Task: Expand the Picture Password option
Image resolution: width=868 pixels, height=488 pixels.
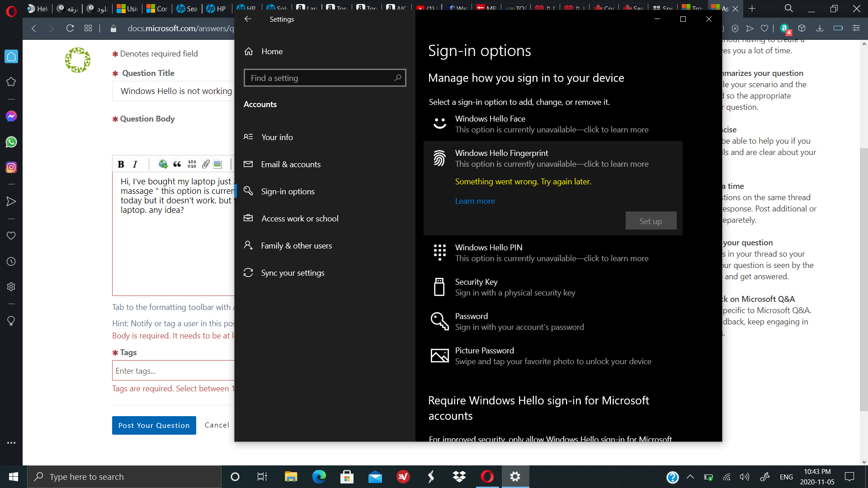Action: pos(553,356)
